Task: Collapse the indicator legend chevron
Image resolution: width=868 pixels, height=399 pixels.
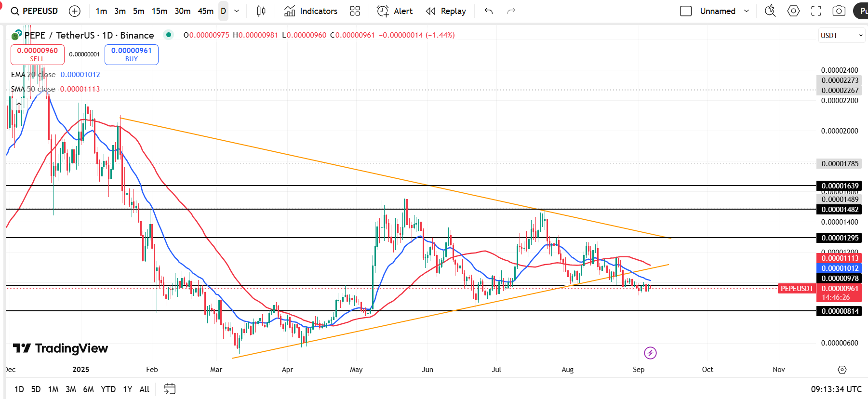Action: click(18, 104)
